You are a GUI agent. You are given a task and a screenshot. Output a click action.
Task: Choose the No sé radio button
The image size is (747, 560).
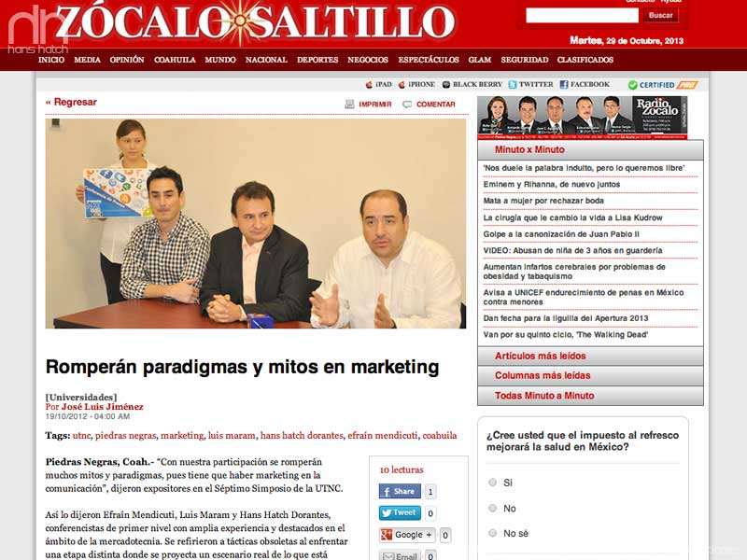(x=493, y=533)
